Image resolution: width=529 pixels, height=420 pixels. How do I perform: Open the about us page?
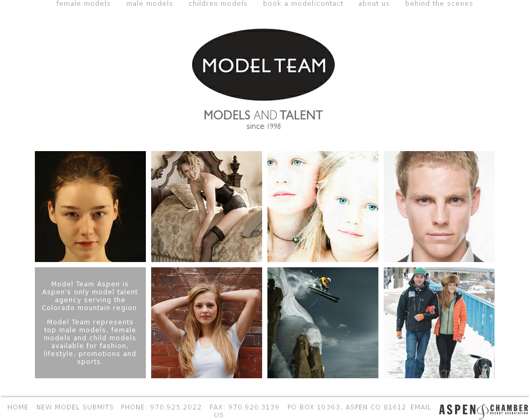click(x=374, y=4)
